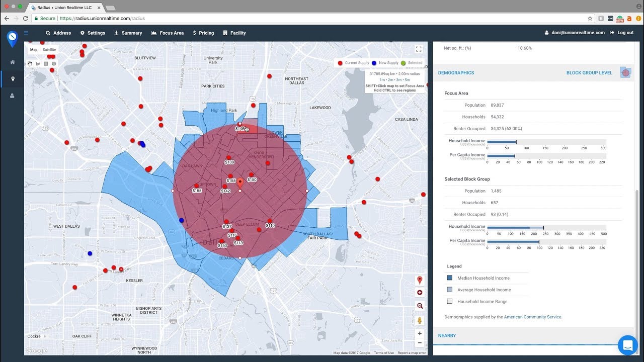Click the Google logo on the map
Screen dimensions: 644x362
click(37, 351)
